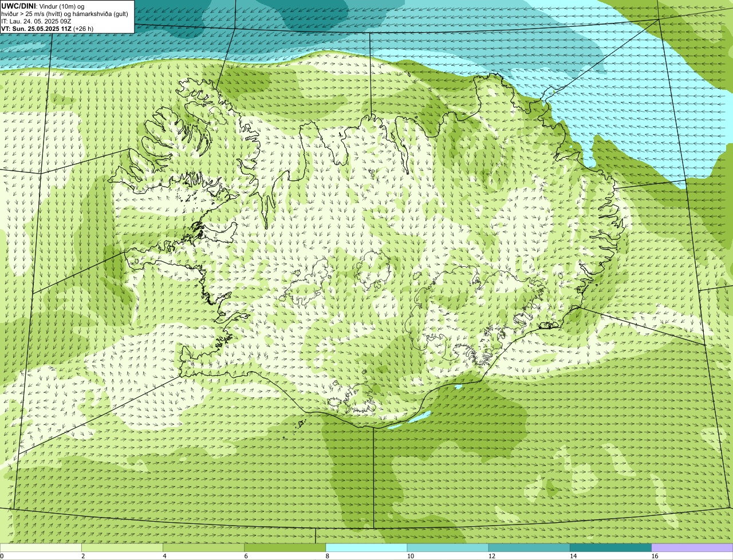
Task: Click the legend scale label '2'
Action: pyautogui.click(x=83, y=556)
